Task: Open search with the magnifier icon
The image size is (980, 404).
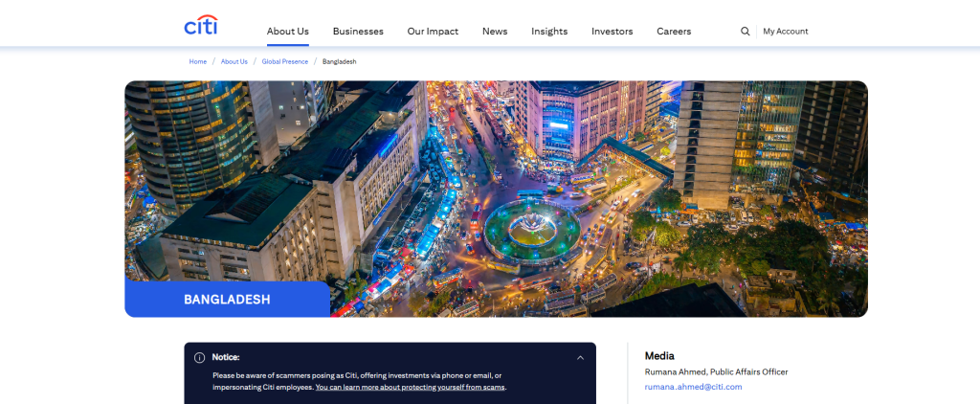Action: 746,32
